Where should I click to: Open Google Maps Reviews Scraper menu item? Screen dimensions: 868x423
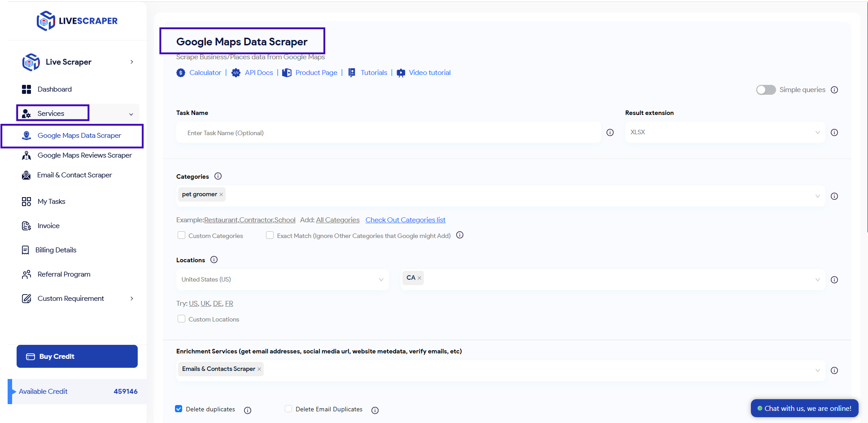[85, 155]
